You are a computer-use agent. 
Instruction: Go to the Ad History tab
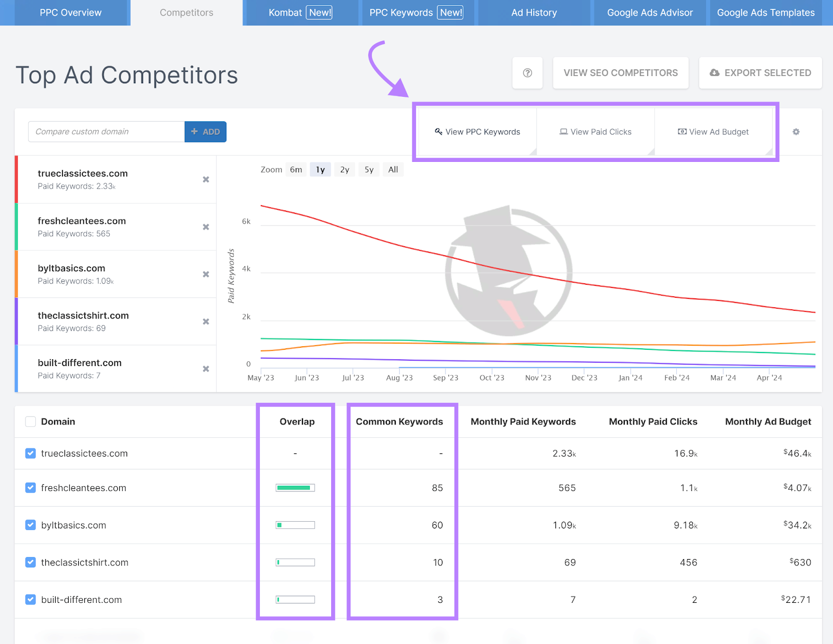(x=534, y=12)
